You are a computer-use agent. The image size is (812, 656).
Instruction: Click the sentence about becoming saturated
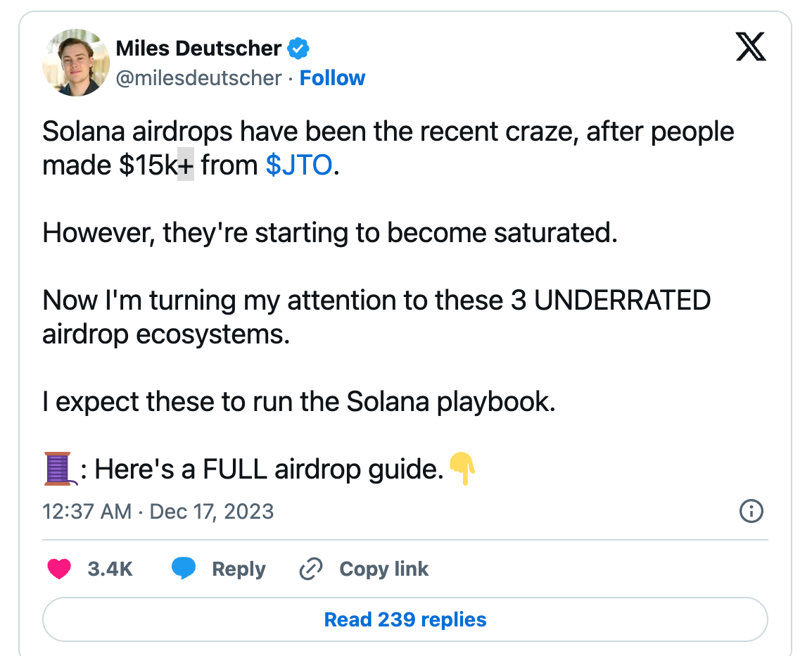[x=329, y=233]
